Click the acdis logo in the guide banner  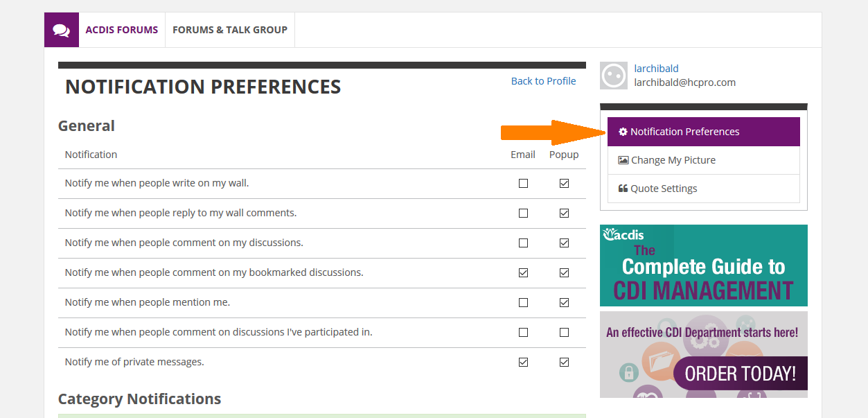623,236
